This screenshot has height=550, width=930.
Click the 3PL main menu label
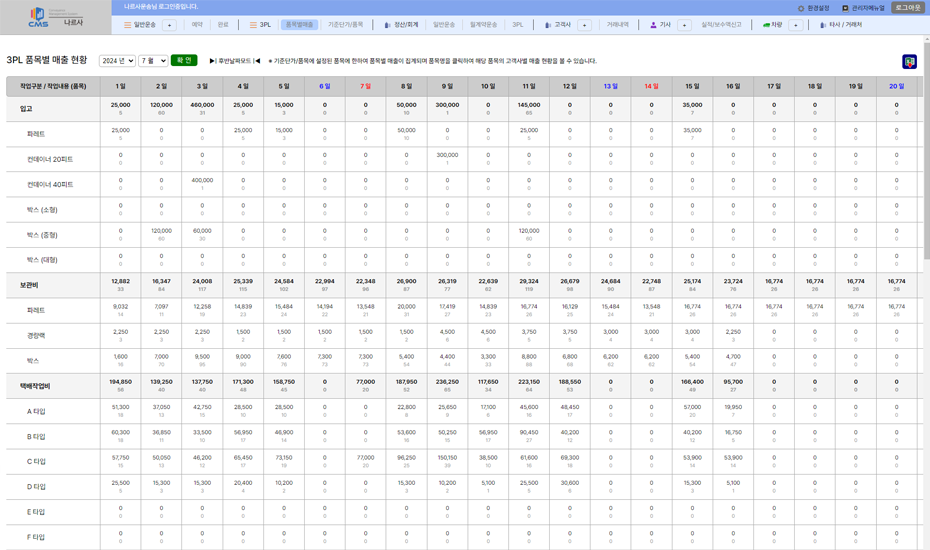tap(265, 25)
